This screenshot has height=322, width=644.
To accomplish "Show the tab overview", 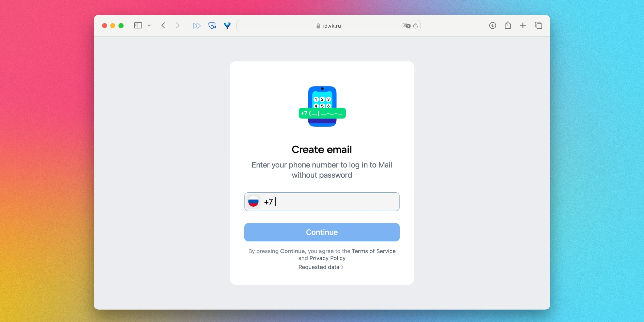I will pyautogui.click(x=538, y=26).
